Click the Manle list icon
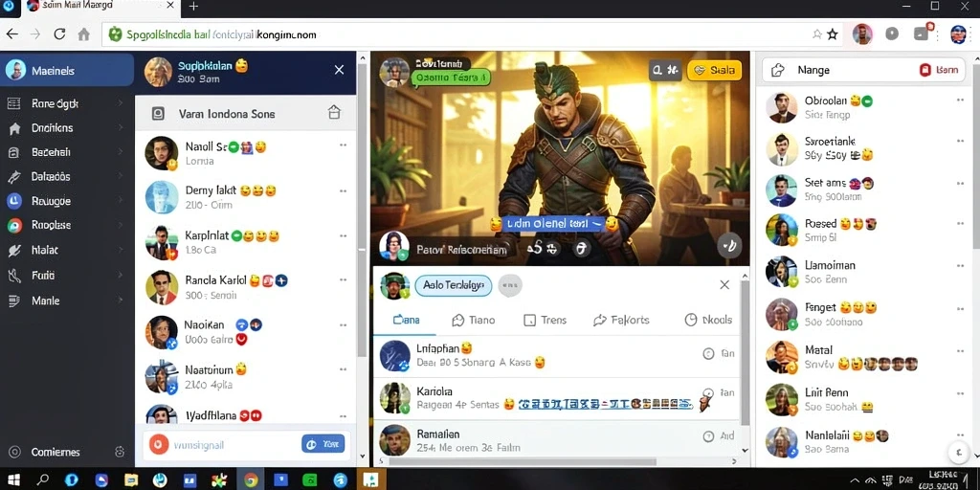 [x=13, y=301]
